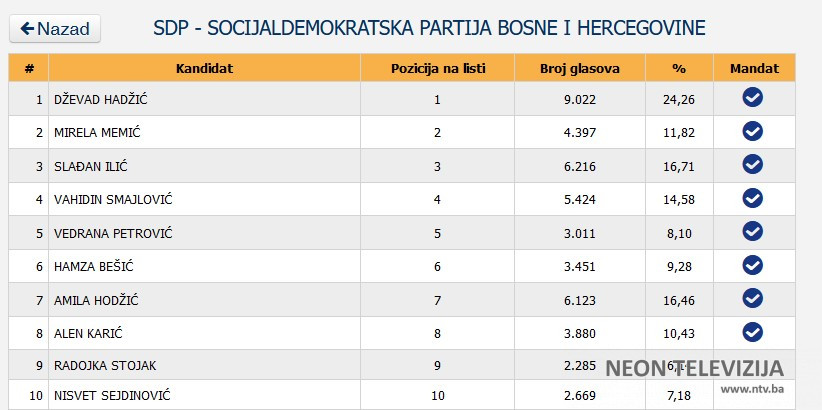Sort by Kandidat column header
822x410 pixels.
pos(204,68)
